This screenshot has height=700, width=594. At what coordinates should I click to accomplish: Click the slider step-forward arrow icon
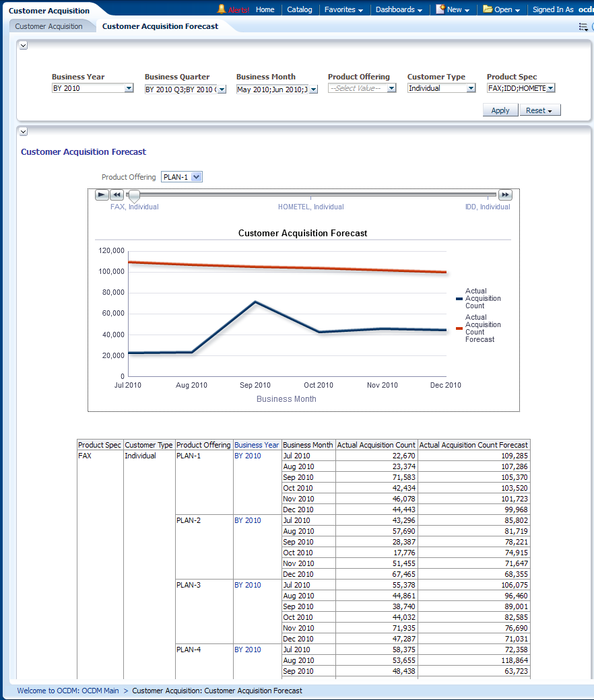tap(505, 195)
